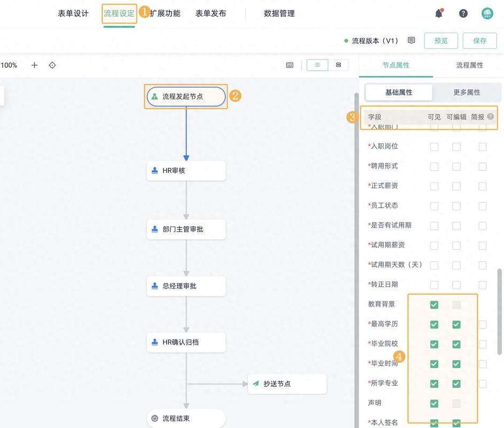This screenshot has height=428, width=504.
Task: Enable 可编辑 checkbox for 最高学历 field
Action: point(456,324)
